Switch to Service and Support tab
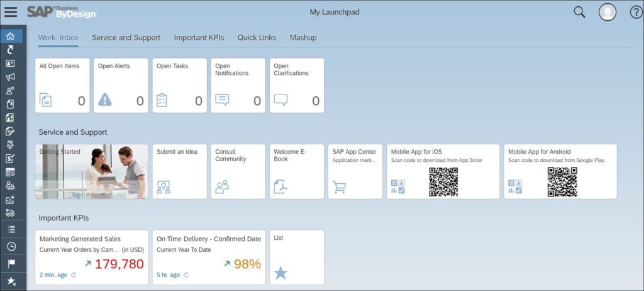Screen dimensions: 644x291 [126, 37]
